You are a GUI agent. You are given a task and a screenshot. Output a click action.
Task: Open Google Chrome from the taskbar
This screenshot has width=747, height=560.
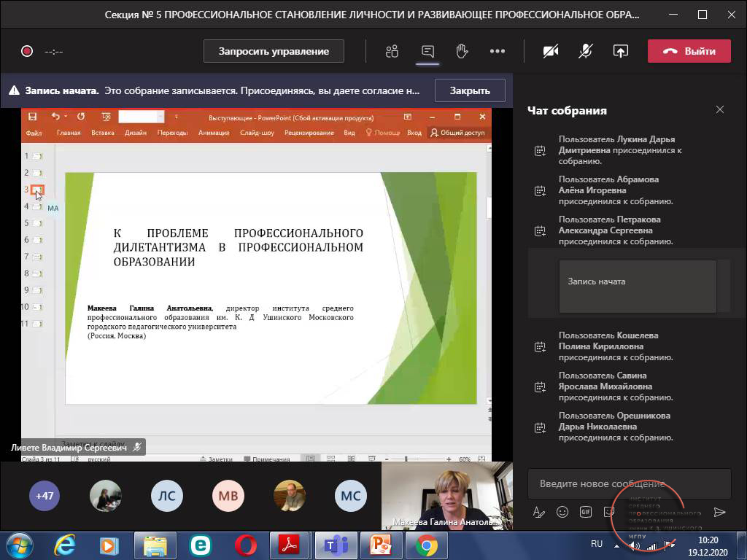click(427, 545)
